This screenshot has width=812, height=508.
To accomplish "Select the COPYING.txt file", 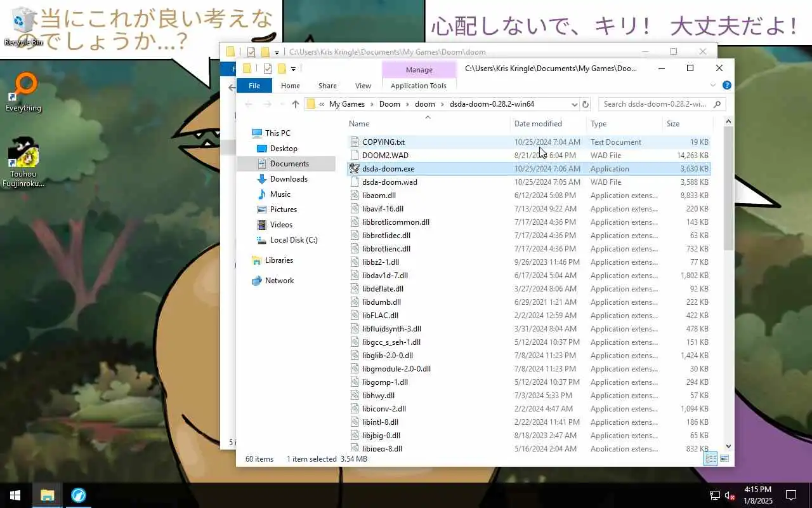I will 528,142.
